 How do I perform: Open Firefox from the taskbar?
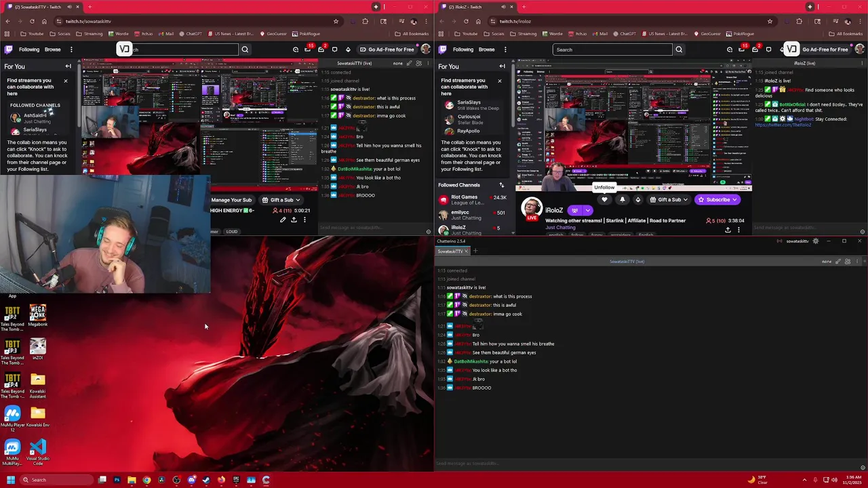221,480
